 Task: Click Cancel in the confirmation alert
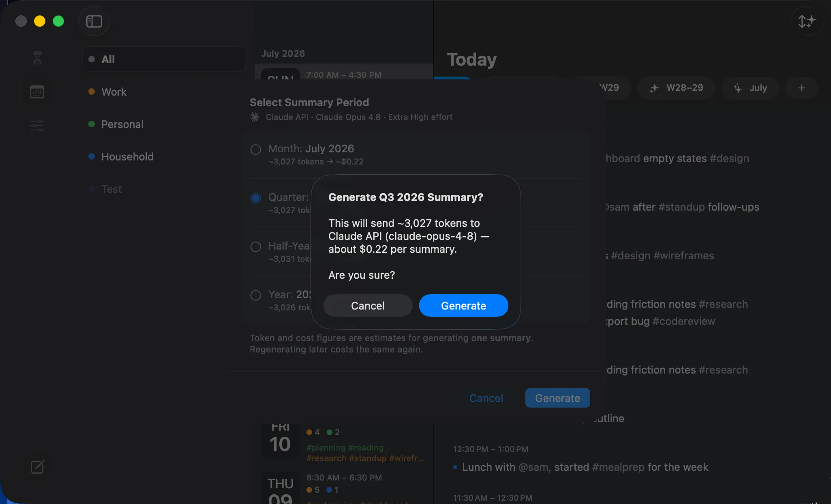[x=368, y=305]
